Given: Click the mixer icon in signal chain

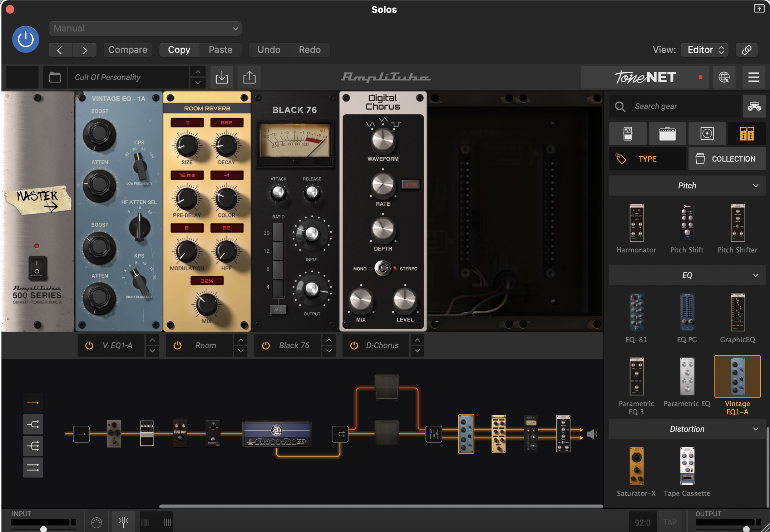Looking at the screenshot, I should tap(434, 434).
